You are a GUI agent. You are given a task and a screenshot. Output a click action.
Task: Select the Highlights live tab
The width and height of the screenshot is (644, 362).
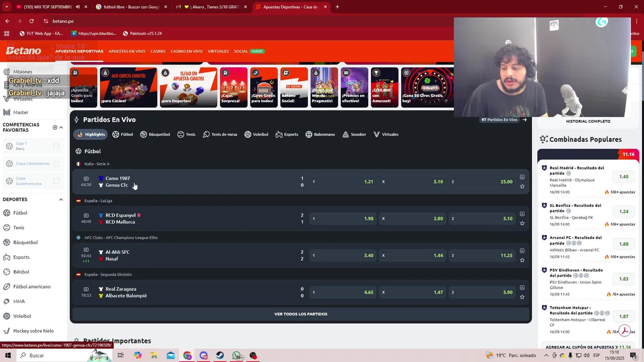(x=91, y=134)
